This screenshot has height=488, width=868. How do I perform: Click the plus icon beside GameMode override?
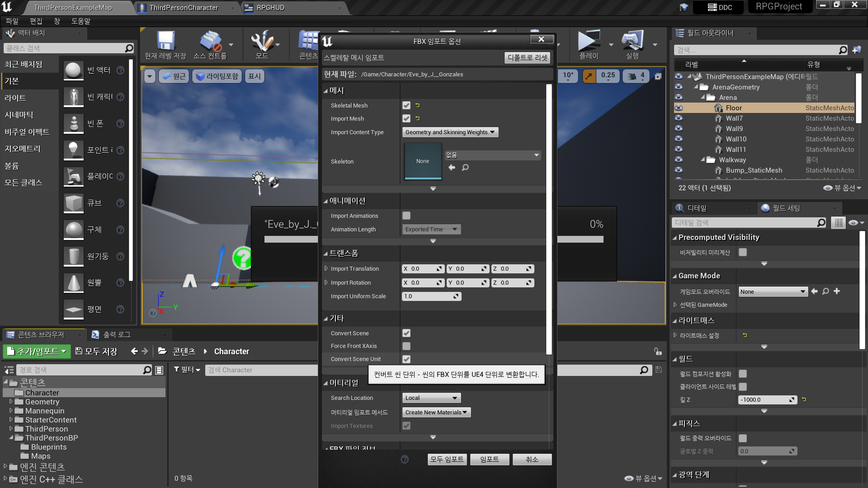click(837, 291)
